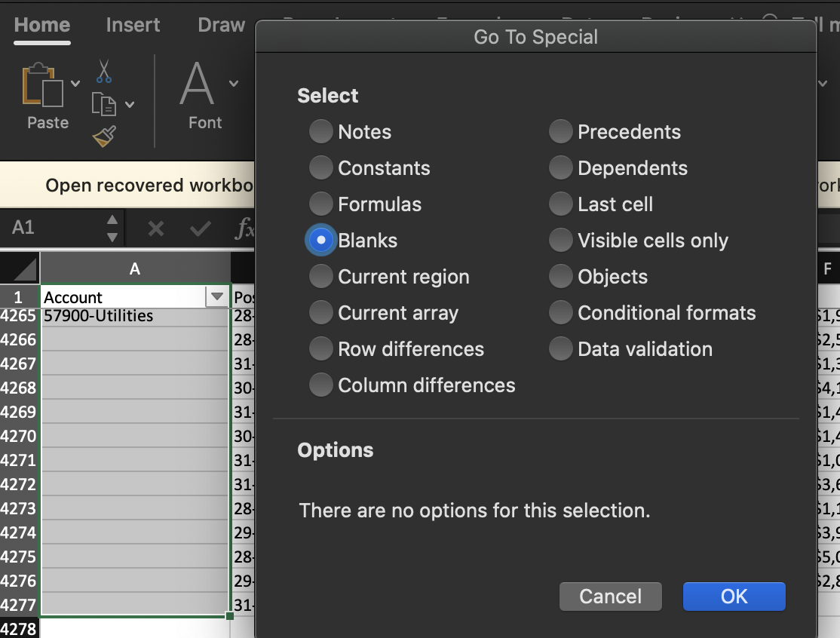Confirm with the OK button

pos(733,596)
